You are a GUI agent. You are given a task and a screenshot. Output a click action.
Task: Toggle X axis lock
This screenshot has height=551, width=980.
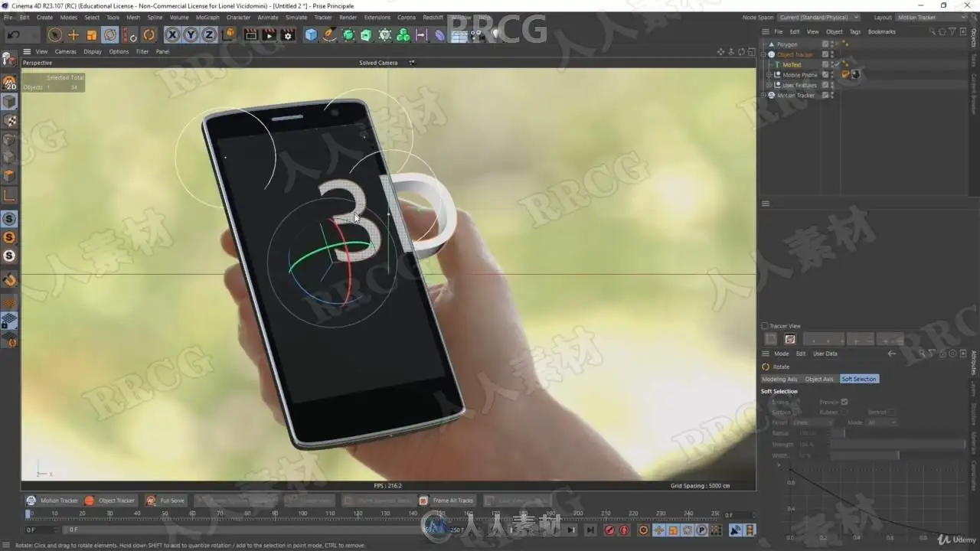tap(172, 35)
